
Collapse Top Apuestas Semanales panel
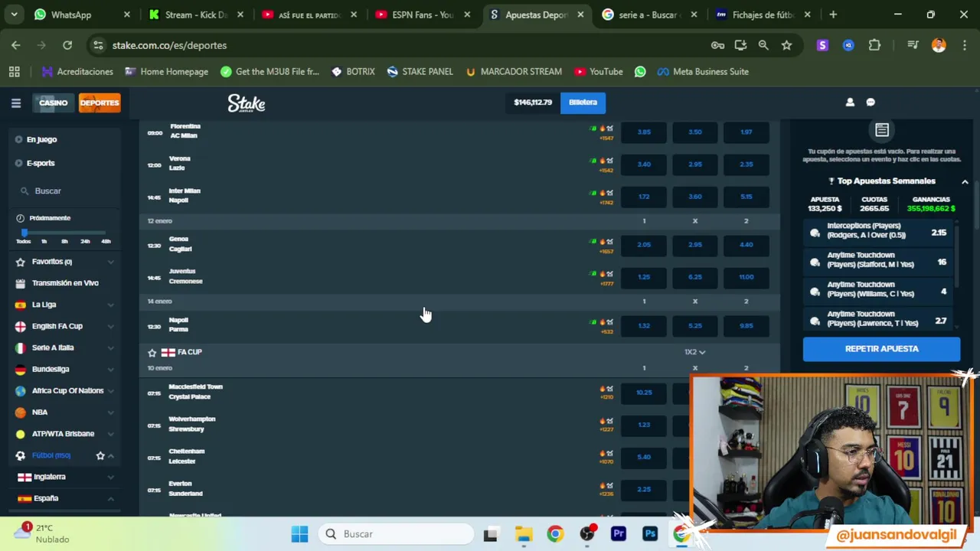[x=965, y=181]
